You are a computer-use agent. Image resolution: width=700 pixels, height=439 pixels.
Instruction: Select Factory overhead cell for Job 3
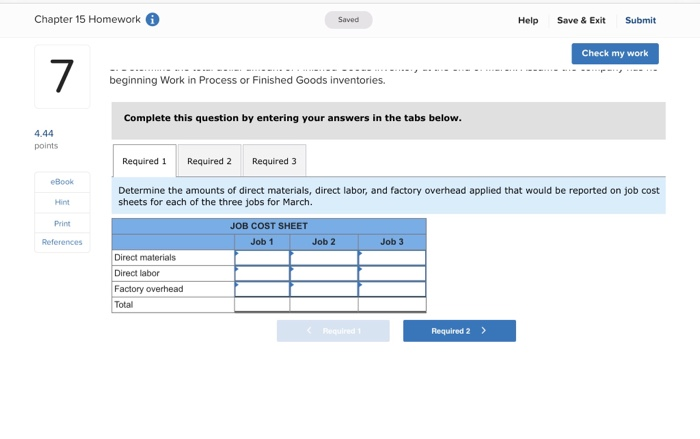coord(392,289)
